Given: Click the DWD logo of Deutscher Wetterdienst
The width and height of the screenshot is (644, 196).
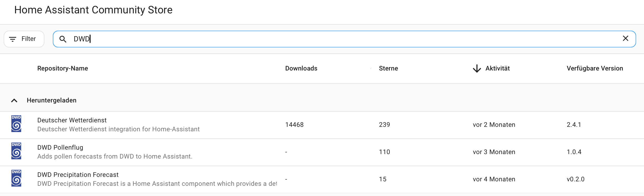Looking at the screenshot, I should (x=16, y=124).
